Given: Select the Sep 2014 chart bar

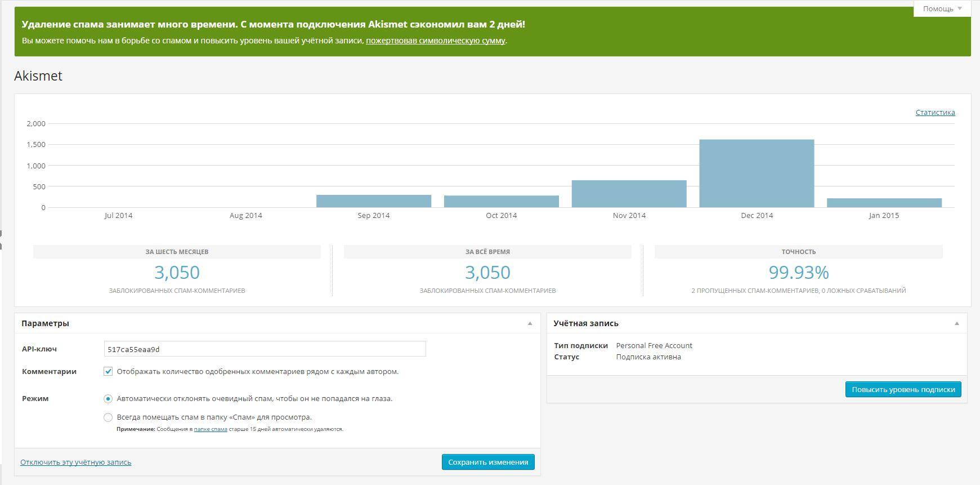Looking at the screenshot, I should pyautogui.click(x=373, y=201).
